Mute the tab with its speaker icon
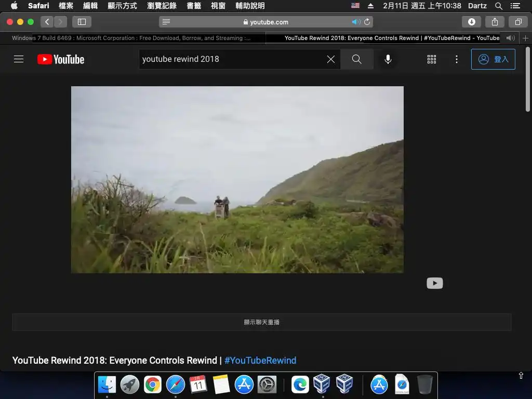Screen dimensions: 532x399 pos(510,38)
